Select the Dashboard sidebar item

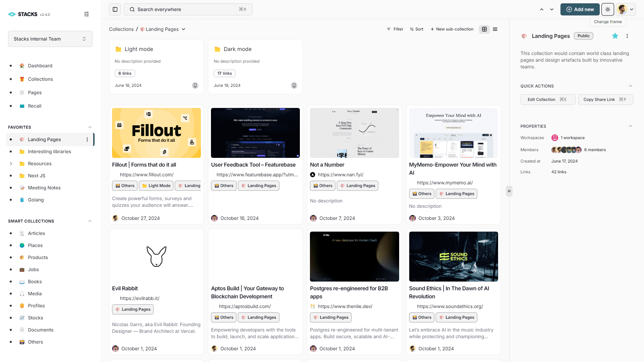point(41,65)
